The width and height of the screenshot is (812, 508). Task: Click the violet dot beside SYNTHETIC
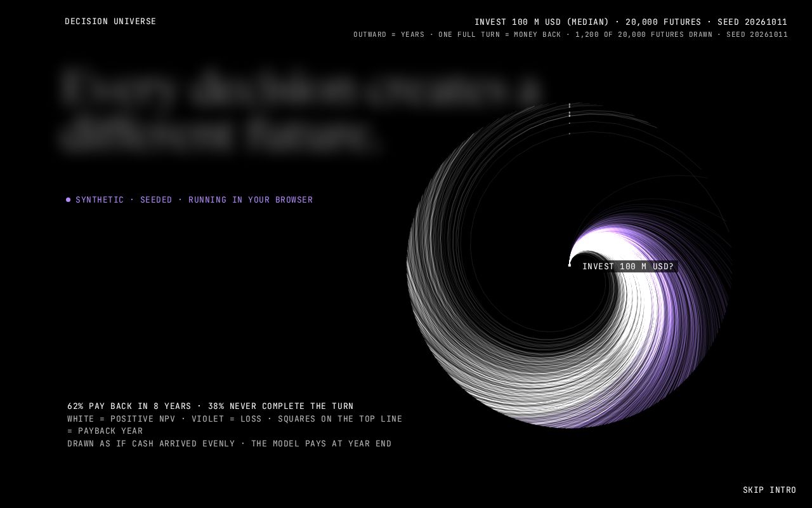(68, 200)
